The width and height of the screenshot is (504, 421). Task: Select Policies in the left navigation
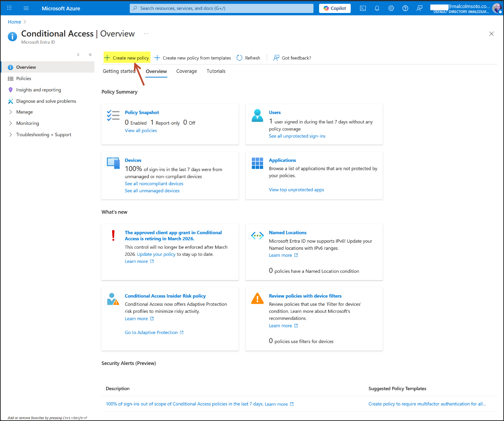pos(24,79)
